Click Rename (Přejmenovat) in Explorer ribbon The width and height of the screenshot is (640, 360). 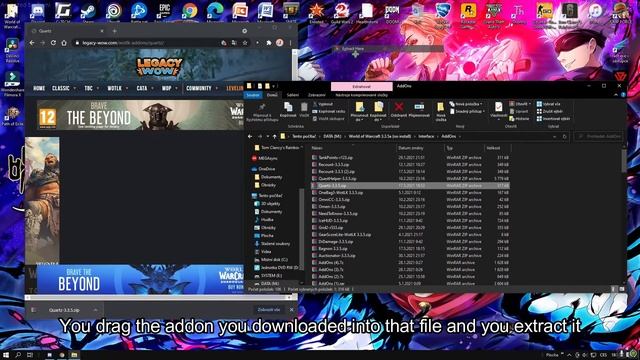coord(419,110)
